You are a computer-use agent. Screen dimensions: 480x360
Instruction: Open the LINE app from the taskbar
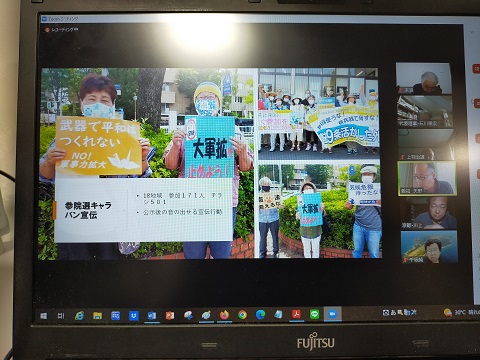(x=314, y=314)
